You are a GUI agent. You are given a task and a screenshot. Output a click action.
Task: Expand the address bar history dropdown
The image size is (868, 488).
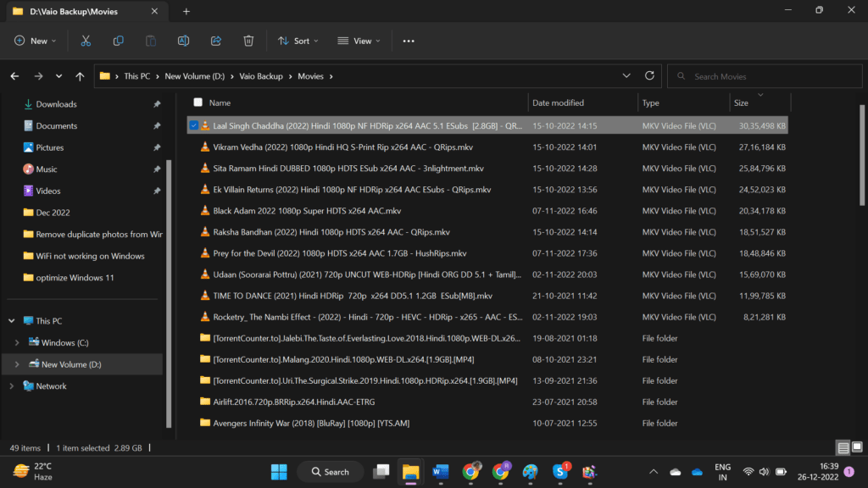626,75
